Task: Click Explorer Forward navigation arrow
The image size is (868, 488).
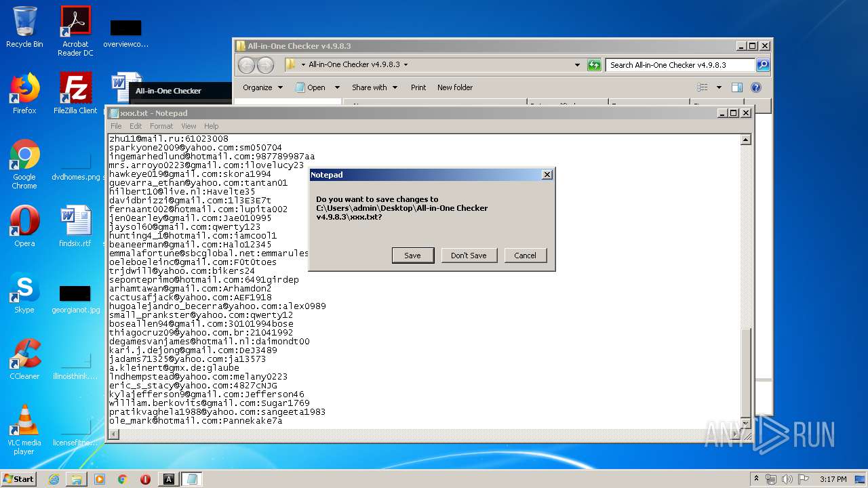Action: (x=265, y=65)
